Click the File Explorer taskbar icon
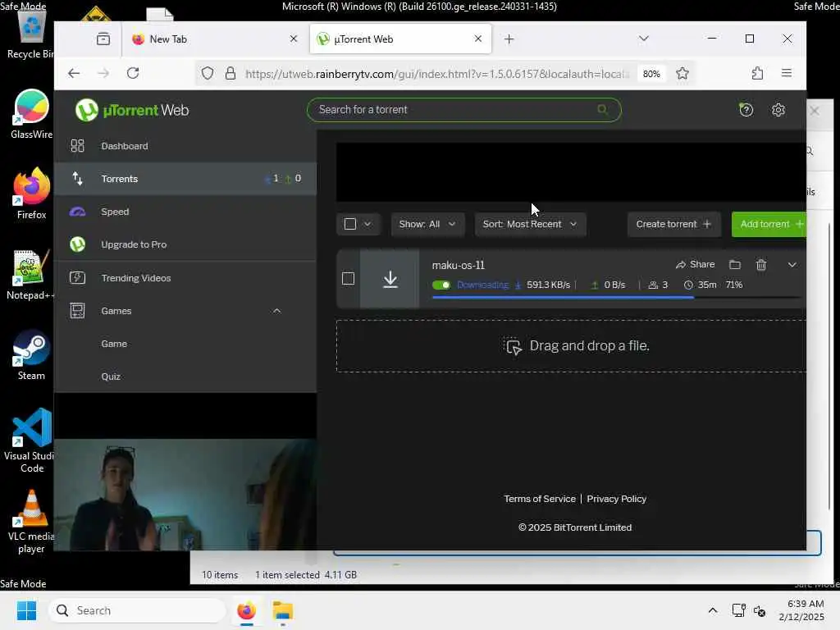This screenshot has width=840, height=630. click(x=282, y=610)
